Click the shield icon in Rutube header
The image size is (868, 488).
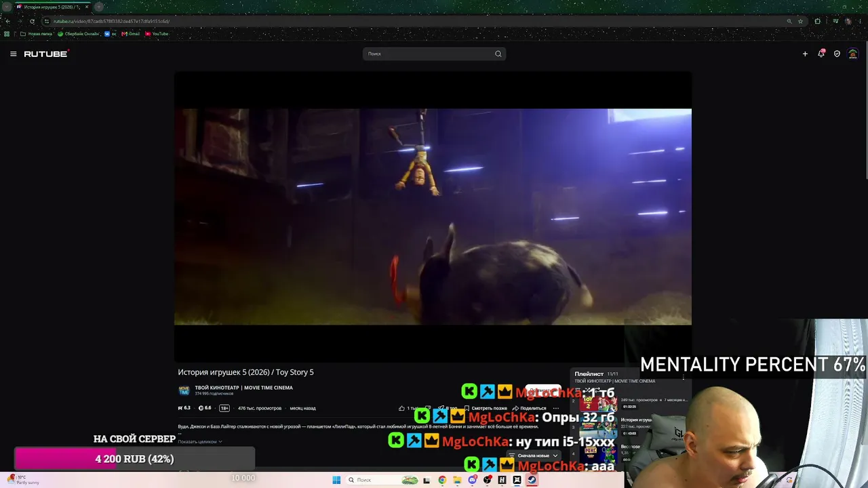point(837,54)
